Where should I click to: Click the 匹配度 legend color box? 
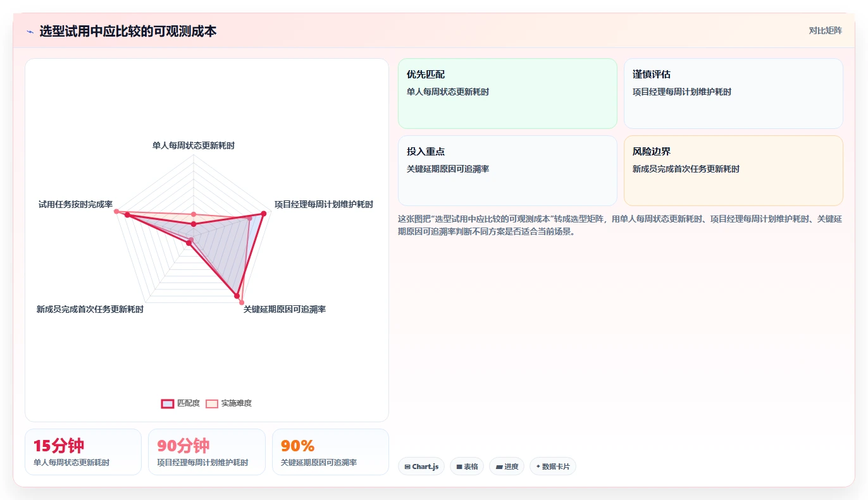point(168,404)
